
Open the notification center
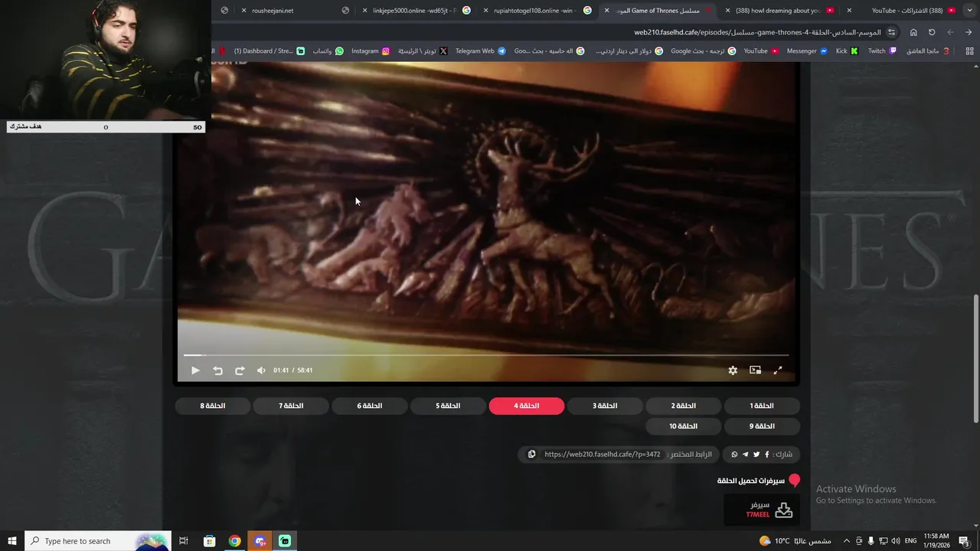[x=964, y=541]
